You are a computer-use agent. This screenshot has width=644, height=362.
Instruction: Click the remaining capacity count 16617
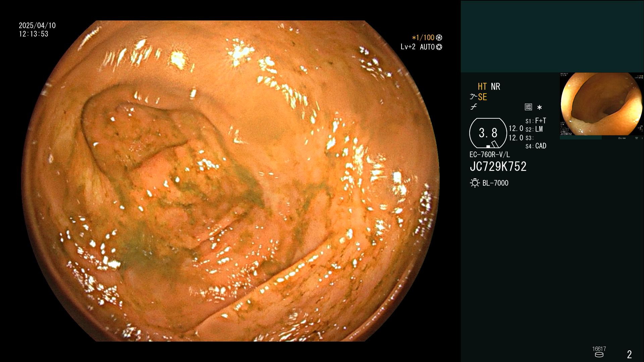click(599, 349)
